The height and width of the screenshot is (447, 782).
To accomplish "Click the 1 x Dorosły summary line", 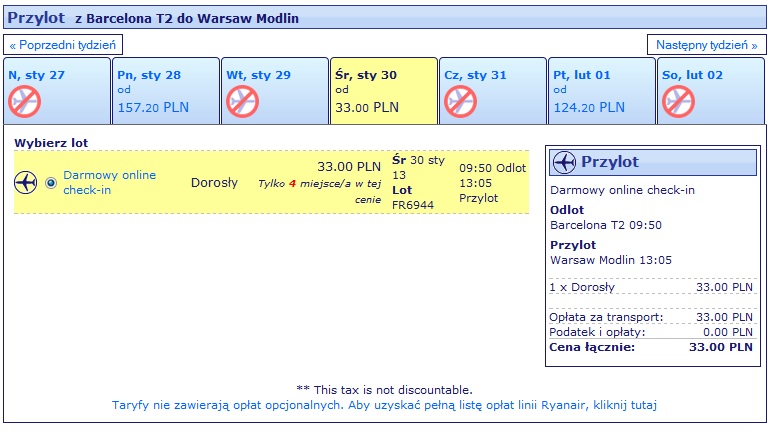I will pos(651,287).
